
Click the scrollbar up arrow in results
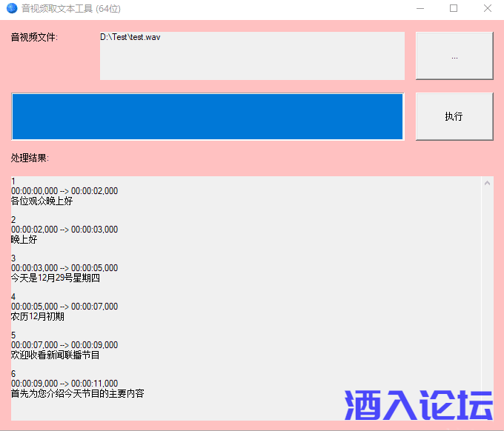click(x=487, y=183)
